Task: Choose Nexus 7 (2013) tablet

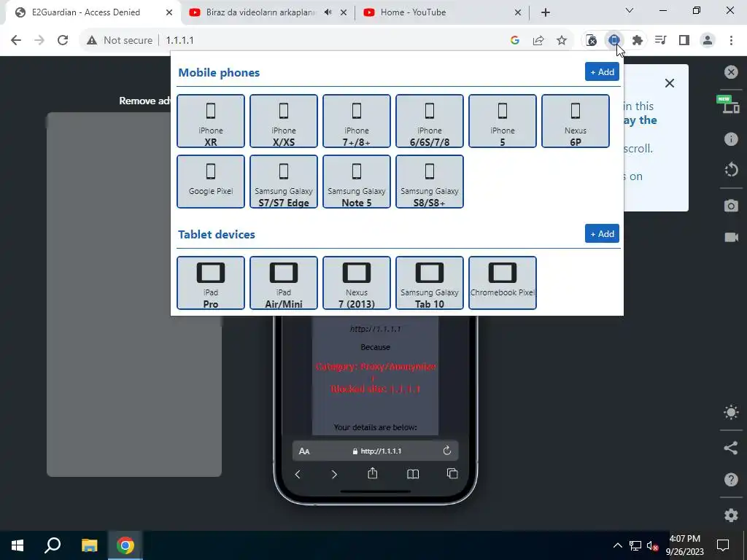Action: click(x=356, y=283)
